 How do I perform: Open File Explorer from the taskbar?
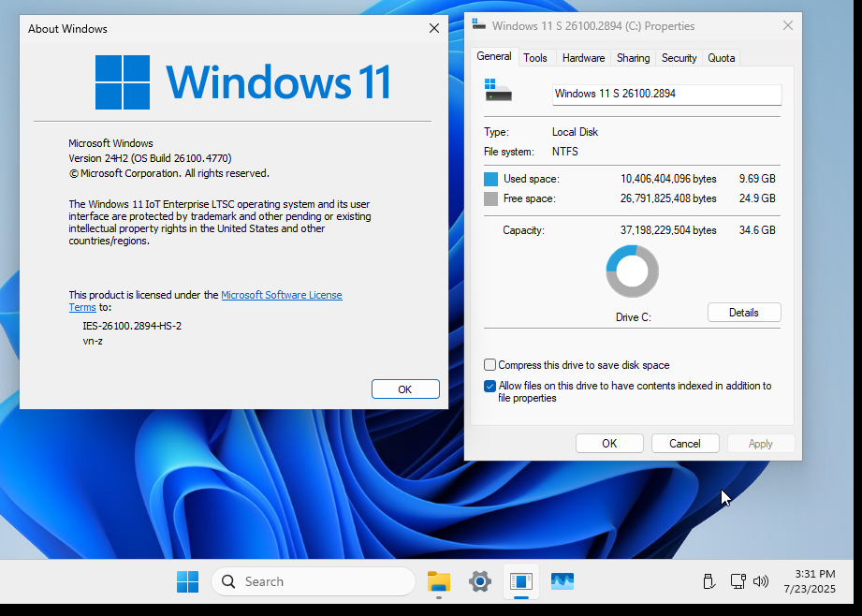click(439, 581)
